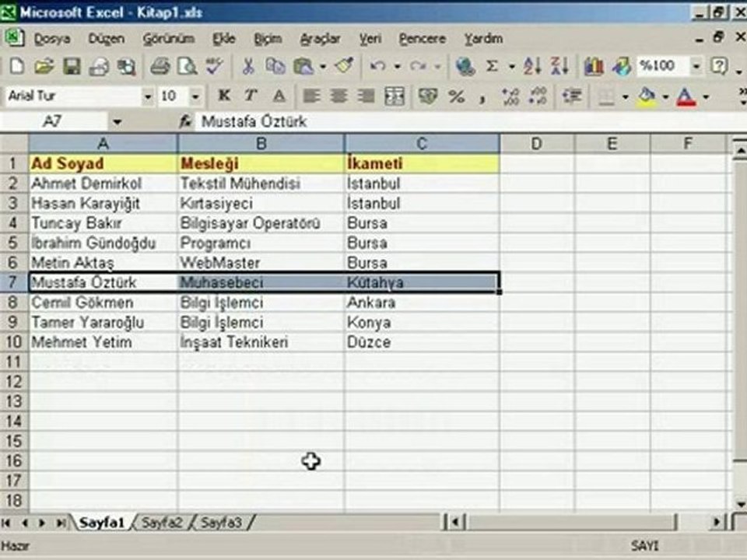
Task: Toggle bold with the K button
Action: pyautogui.click(x=224, y=96)
